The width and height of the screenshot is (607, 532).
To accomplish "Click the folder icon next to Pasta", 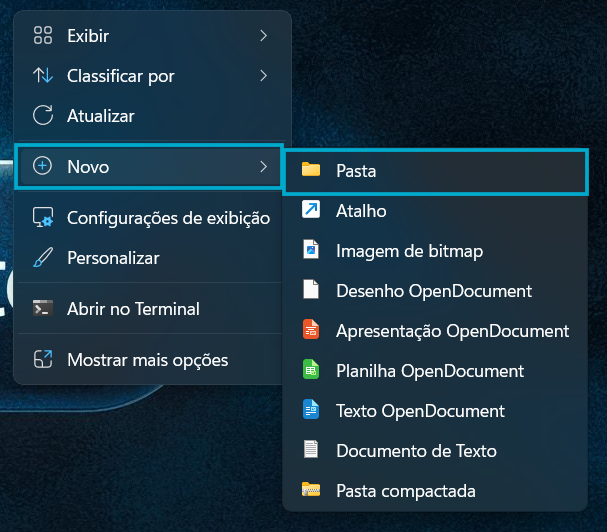I will (311, 171).
